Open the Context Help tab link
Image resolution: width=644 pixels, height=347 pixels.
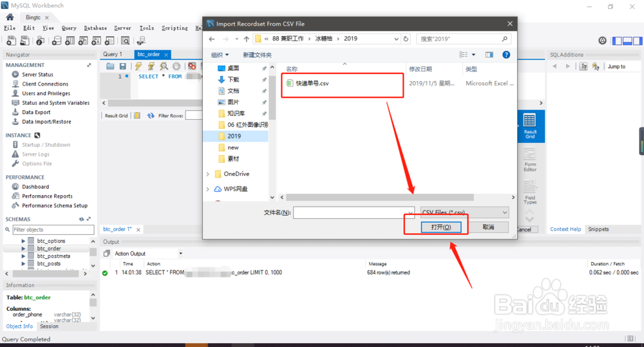(x=565, y=229)
